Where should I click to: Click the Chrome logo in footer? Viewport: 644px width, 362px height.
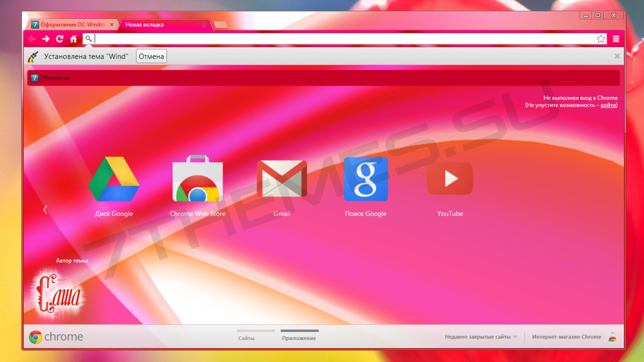tap(56, 337)
